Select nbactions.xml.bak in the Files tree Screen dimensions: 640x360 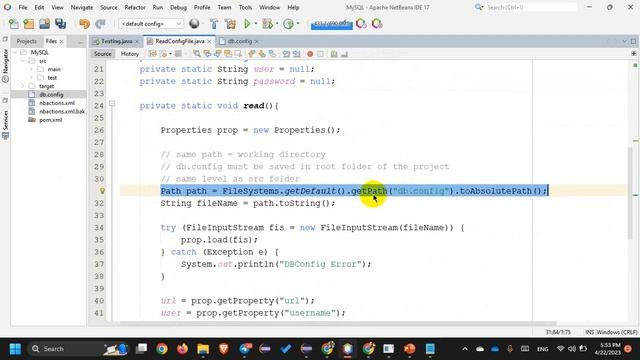[62, 111]
